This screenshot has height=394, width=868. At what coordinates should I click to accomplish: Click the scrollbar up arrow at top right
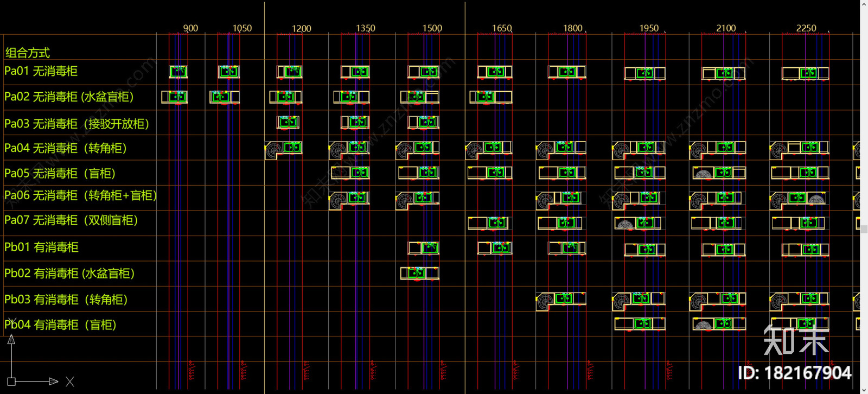click(x=864, y=4)
